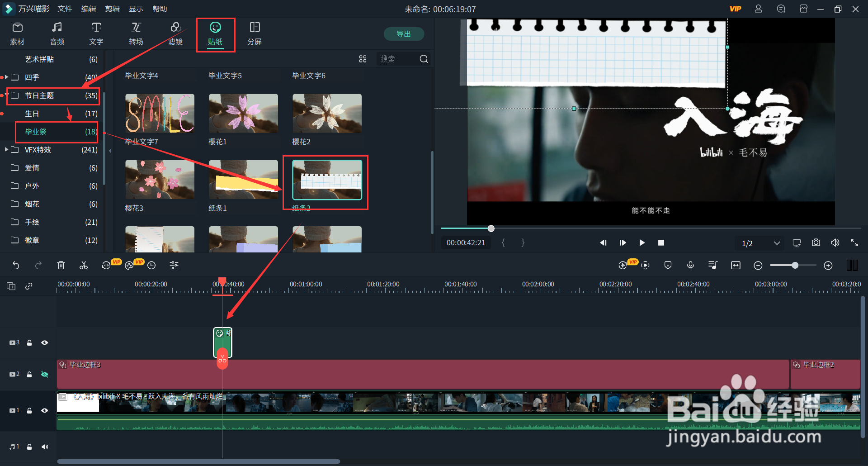
Task: Select the 樱花1 sticker thumbnail
Action: pyautogui.click(x=243, y=114)
